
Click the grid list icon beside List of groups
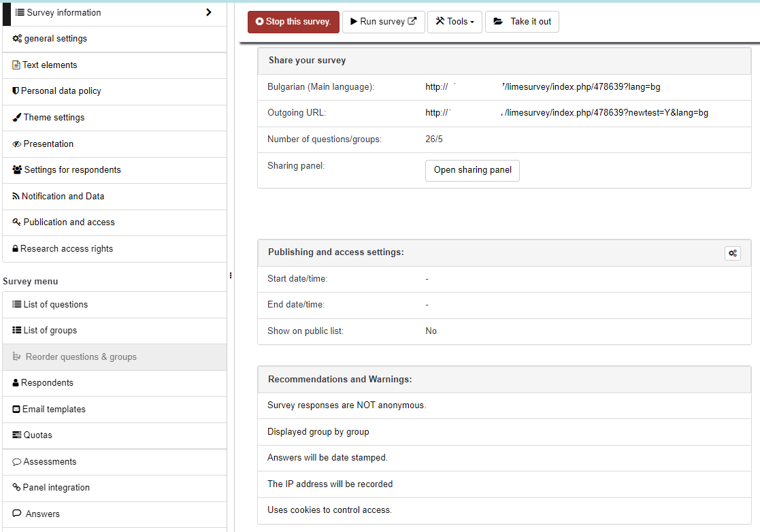[17, 330]
